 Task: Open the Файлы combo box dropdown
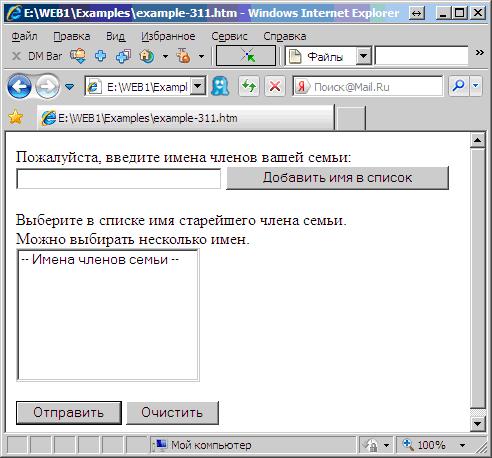(363, 56)
